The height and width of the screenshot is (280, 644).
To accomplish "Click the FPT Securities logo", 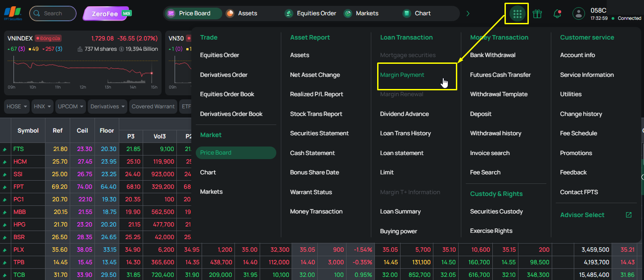I will pos(12,13).
